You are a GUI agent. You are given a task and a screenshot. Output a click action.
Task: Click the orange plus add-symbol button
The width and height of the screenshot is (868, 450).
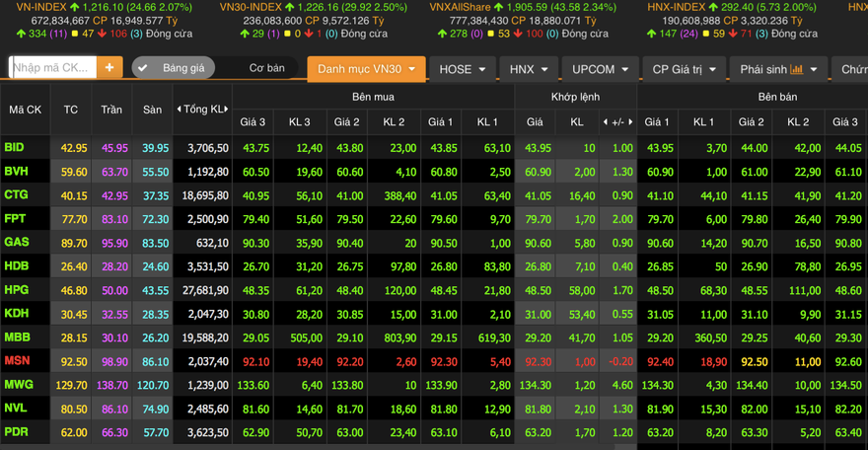tap(109, 67)
